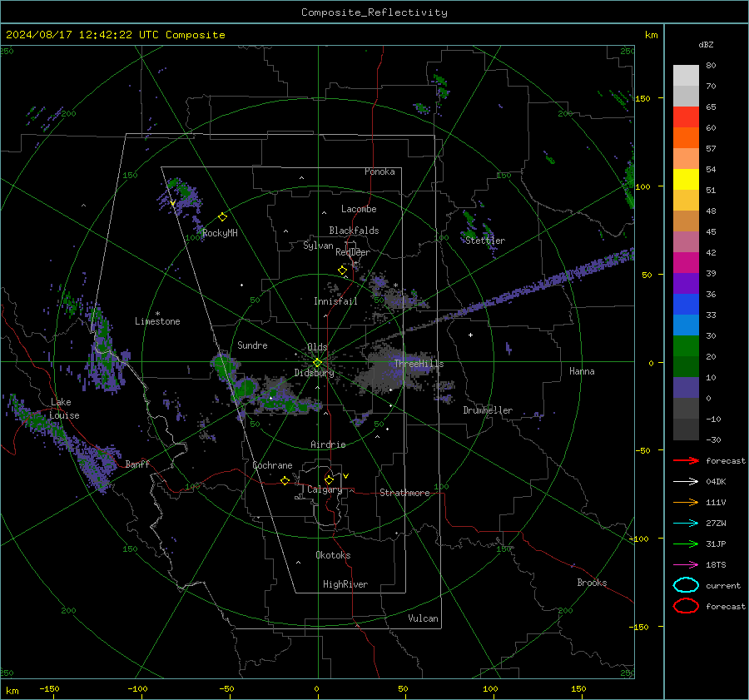
Task: Click the red forecast ellipse icon
Action: [686, 606]
